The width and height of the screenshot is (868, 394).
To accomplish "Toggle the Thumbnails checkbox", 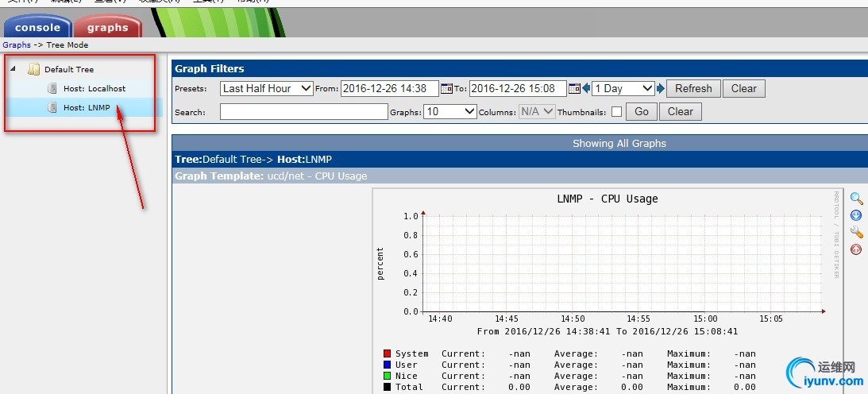I will (617, 112).
